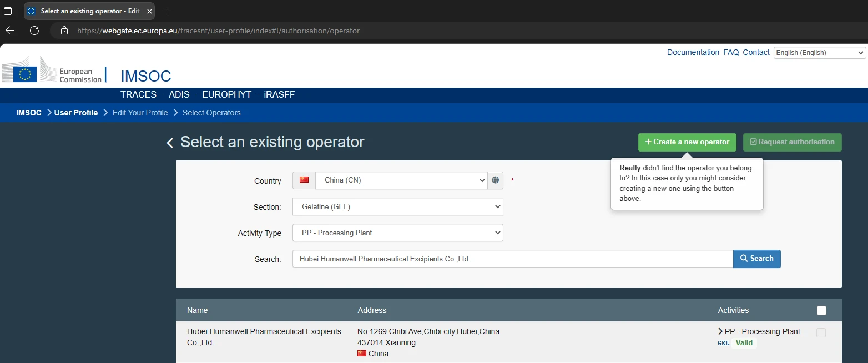868x363 pixels.
Task: Click the China flag icon in Country field
Action: tap(304, 180)
